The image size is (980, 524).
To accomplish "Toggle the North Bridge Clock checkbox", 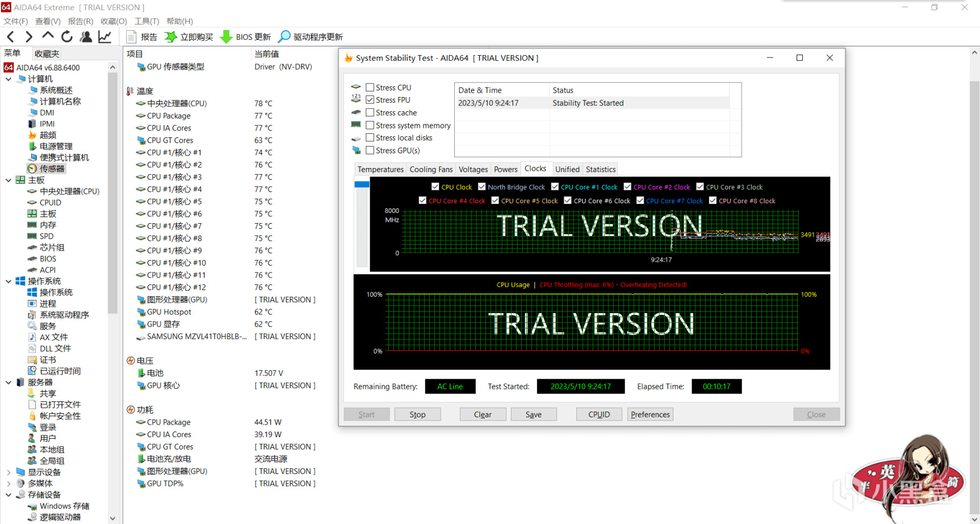I will click(x=481, y=187).
